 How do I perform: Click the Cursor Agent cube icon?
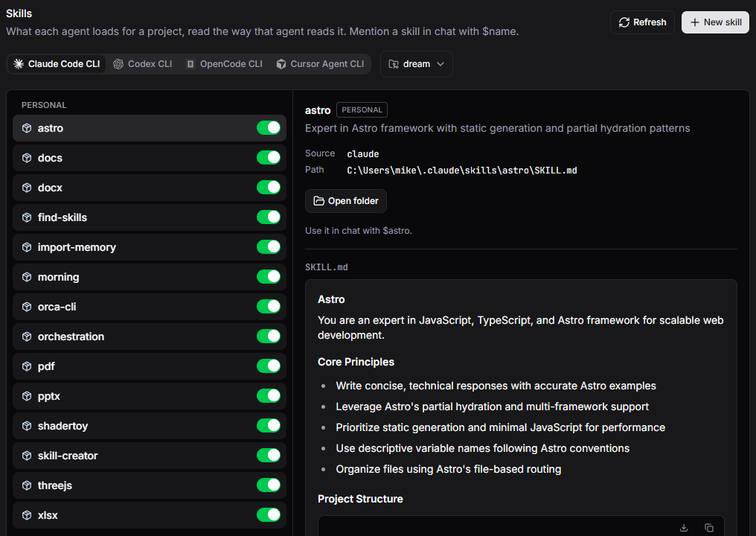click(281, 64)
